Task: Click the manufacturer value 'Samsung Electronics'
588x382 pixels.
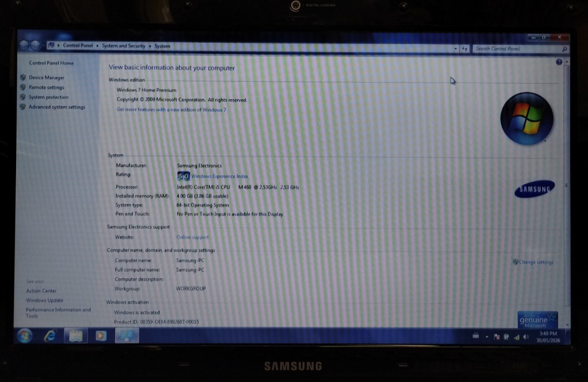Action: (x=199, y=166)
